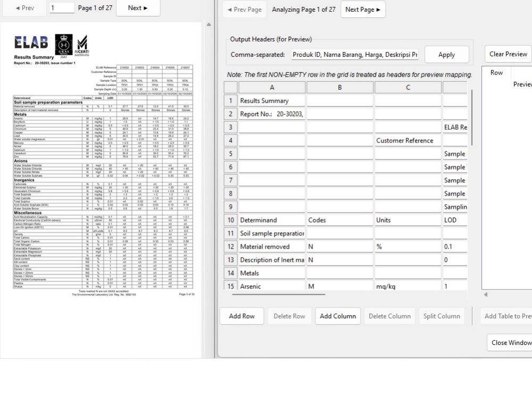Click the Arsenic cell
Viewport: 532px width, 398px height.
click(x=272, y=286)
